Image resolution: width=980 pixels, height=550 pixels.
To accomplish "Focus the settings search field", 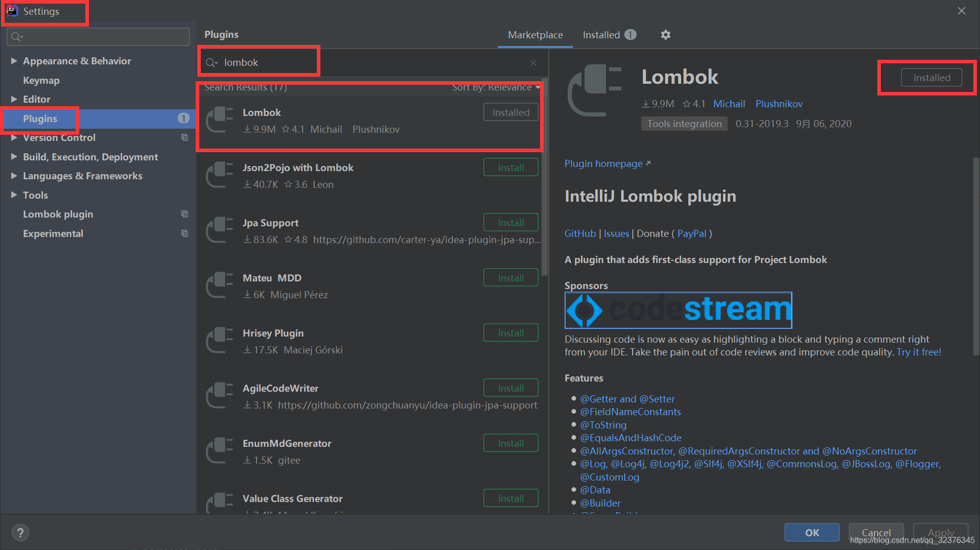I will point(98,37).
